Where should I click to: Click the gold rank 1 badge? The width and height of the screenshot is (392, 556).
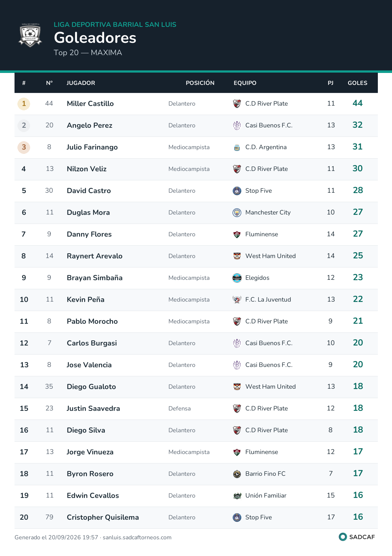24,104
